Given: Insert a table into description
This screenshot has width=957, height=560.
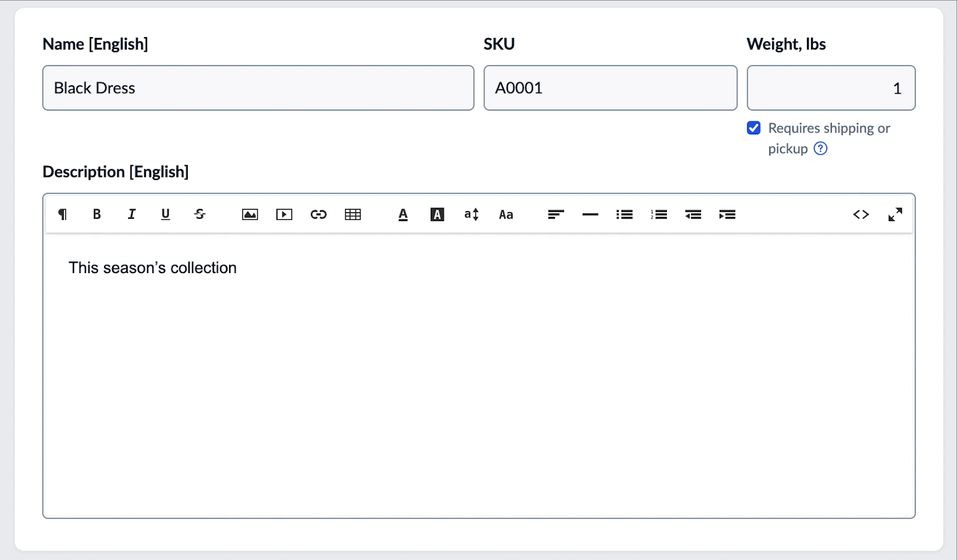Looking at the screenshot, I should tap(353, 215).
